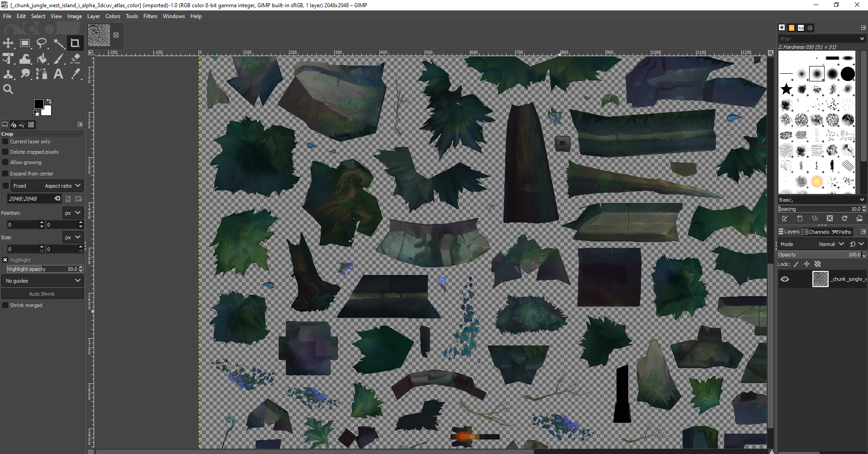Select the Unified Transform tool
Viewport: 868px width, 454px height.
coord(9,59)
